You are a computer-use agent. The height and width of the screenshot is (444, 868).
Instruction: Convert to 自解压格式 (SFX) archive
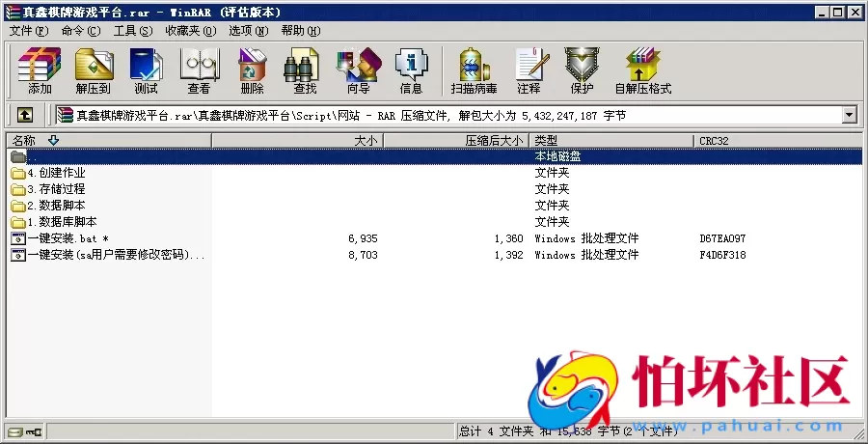click(642, 70)
